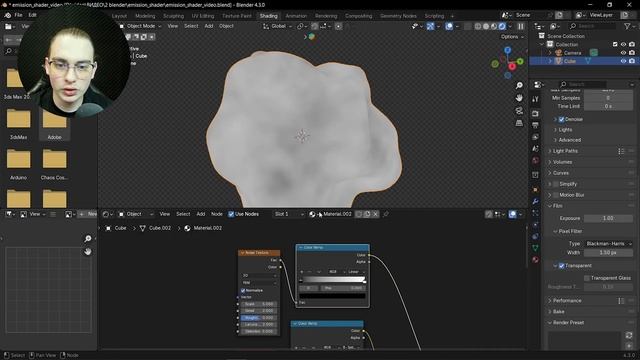
Task: Open the node editor Node menu
Action: pos(217,214)
